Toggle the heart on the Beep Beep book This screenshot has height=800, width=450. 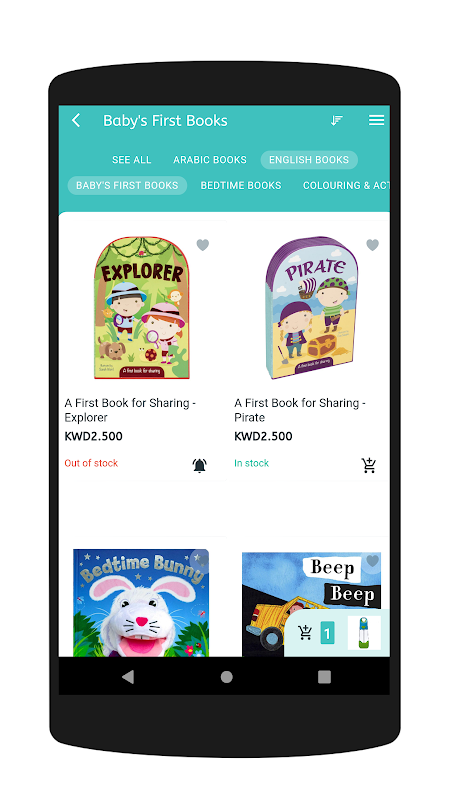tap(372, 561)
